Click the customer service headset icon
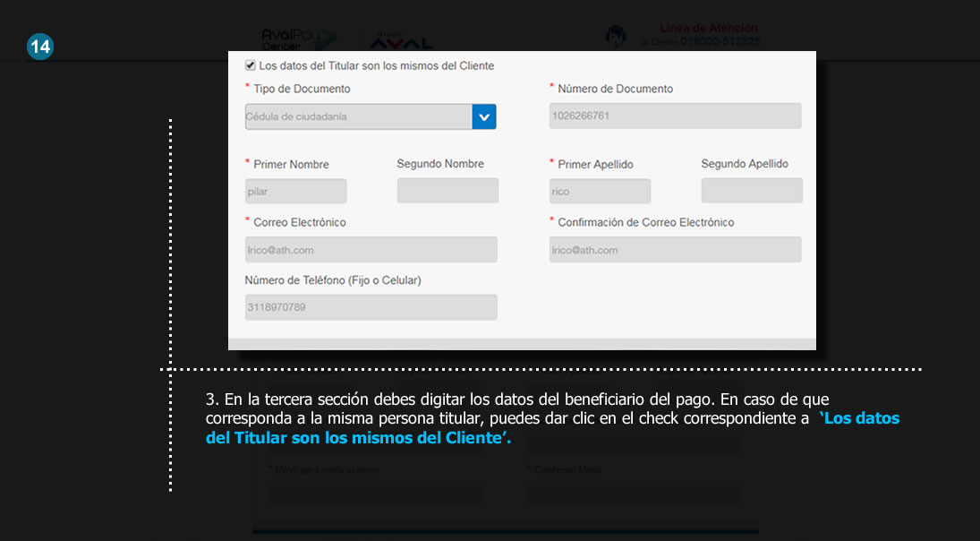 coord(616,36)
